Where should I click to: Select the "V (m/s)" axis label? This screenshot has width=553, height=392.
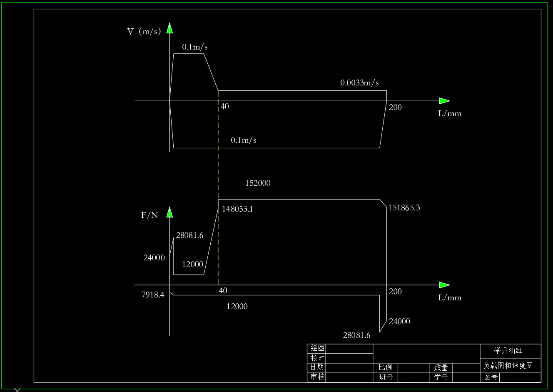click(x=144, y=32)
